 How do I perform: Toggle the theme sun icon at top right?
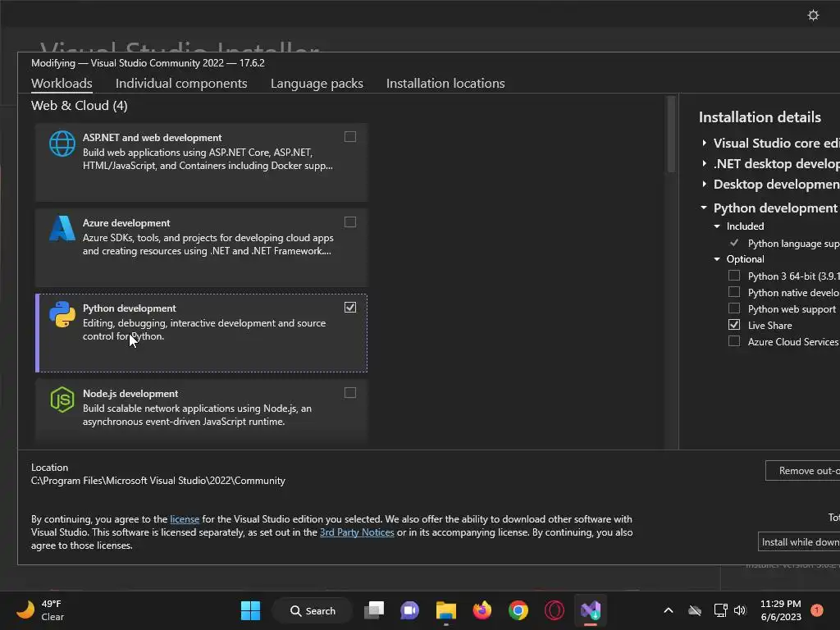(813, 15)
